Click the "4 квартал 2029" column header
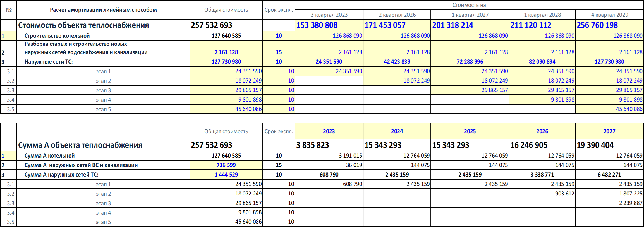Viewport: 644px width, 227px height. (x=610, y=15)
